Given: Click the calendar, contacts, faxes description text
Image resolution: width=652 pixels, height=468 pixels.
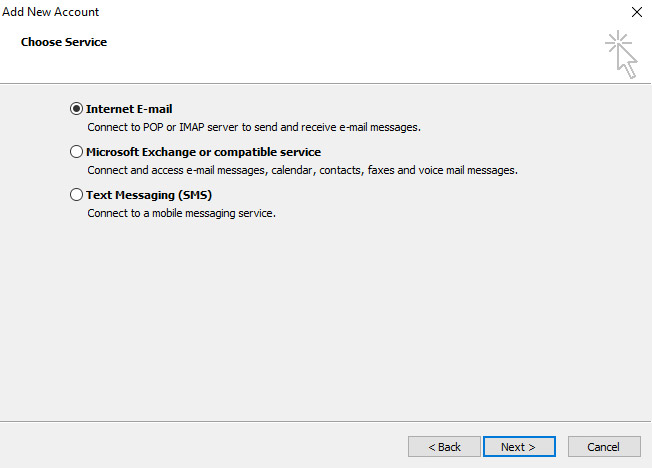Looking at the screenshot, I should click(302, 170).
